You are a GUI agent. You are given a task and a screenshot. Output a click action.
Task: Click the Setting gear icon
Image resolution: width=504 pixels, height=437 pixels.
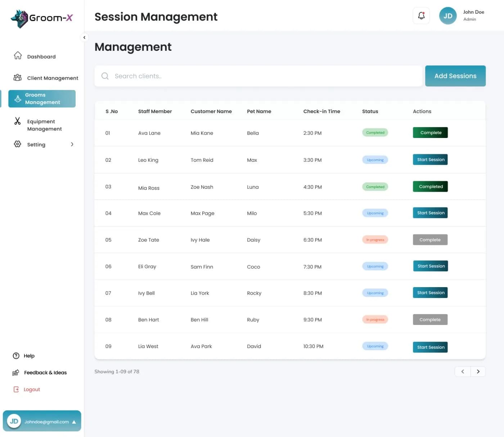pyautogui.click(x=17, y=144)
